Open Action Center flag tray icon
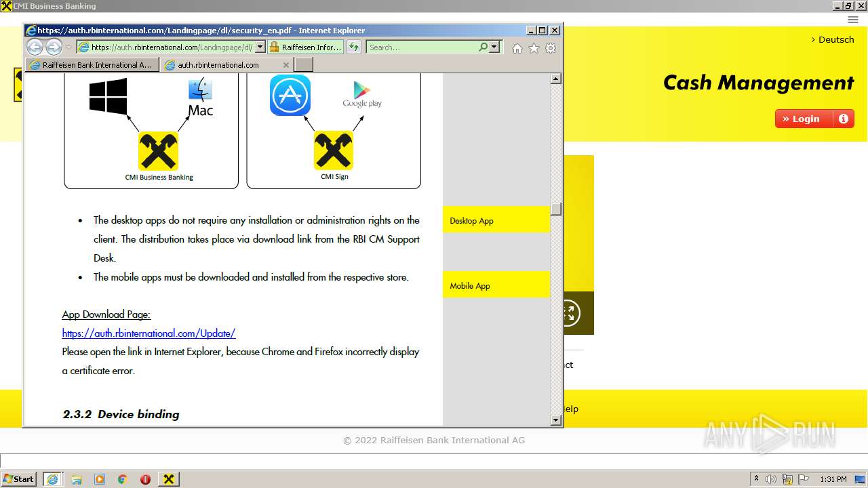The width and height of the screenshot is (868, 488). pyautogui.click(x=804, y=479)
